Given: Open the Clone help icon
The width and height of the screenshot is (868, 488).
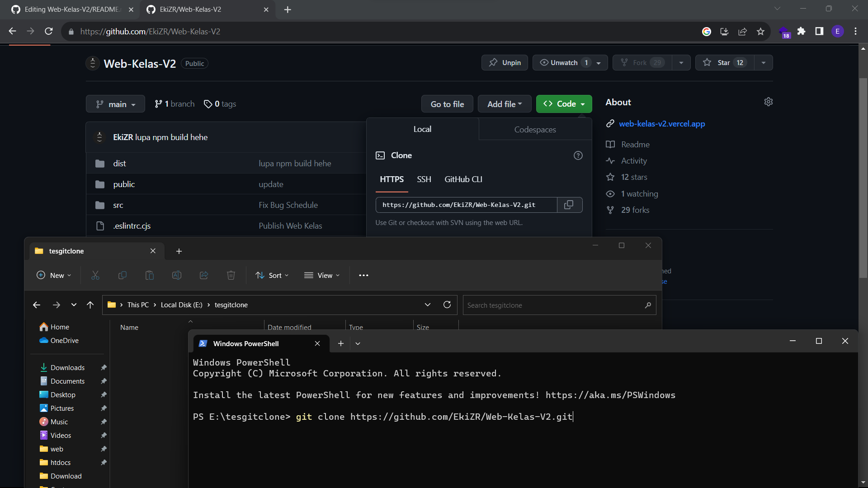Looking at the screenshot, I should (x=578, y=155).
